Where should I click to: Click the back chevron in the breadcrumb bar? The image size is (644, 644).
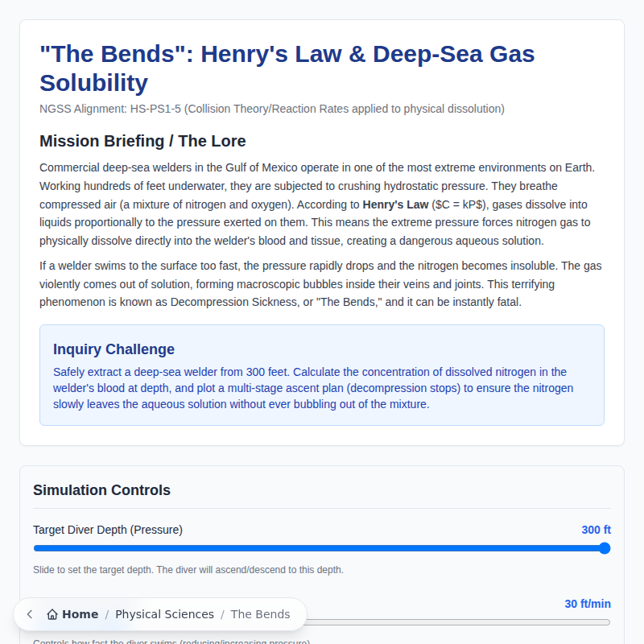pos(29,614)
